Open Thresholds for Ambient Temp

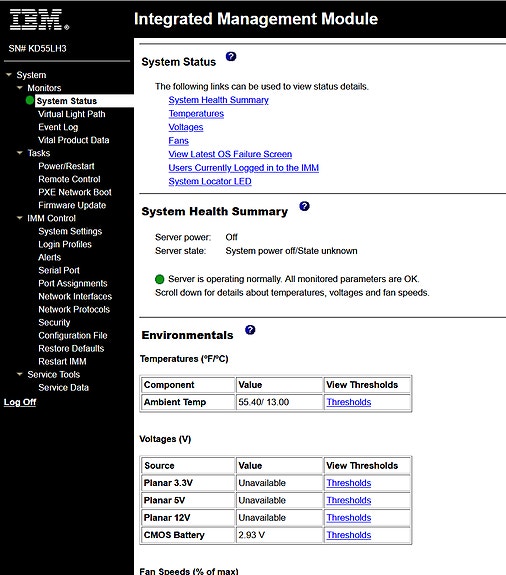tap(349, 402)
